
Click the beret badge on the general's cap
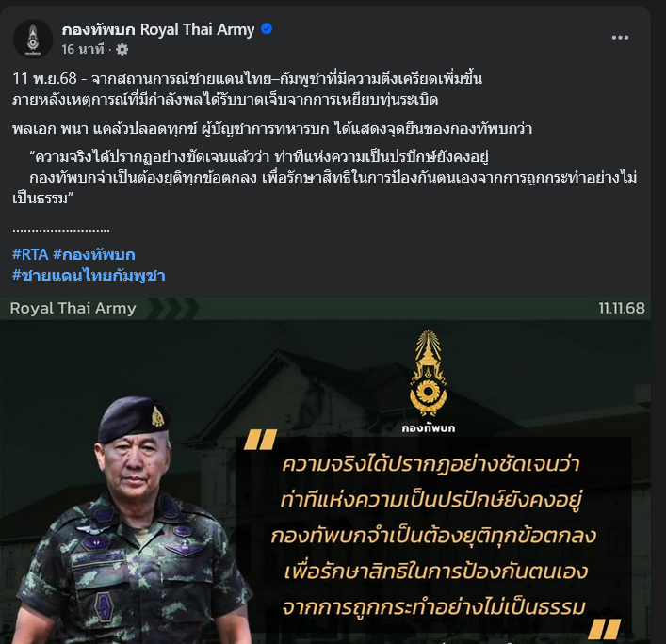pos(157,416)
